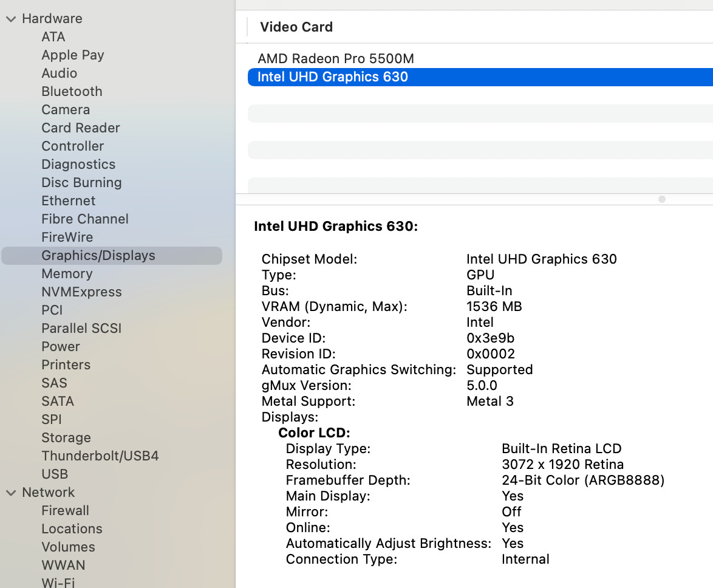Open Thunderbolt/USB4 information
The image size is (713, 588).
[x=100, y=455]
